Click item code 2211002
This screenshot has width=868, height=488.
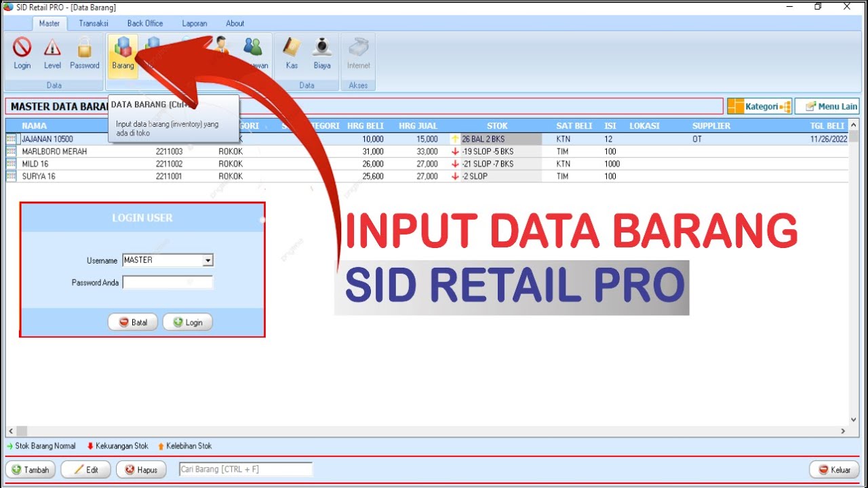pyautogui.click(x=169, y=163)
